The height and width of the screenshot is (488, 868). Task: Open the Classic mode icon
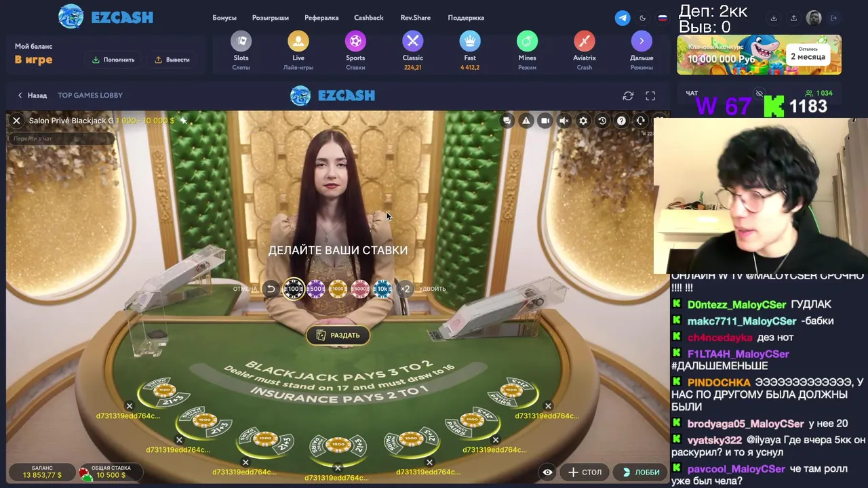[413, 42]
